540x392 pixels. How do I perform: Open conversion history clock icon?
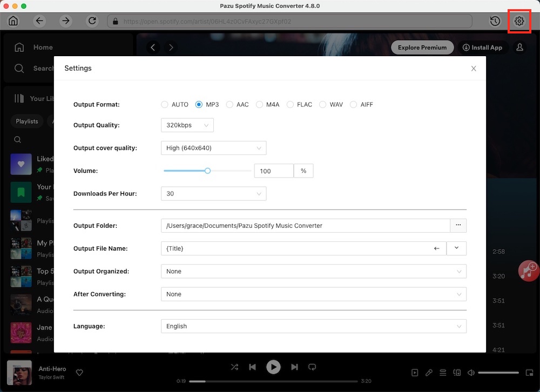pyautogui.click(x=495, y=21)
